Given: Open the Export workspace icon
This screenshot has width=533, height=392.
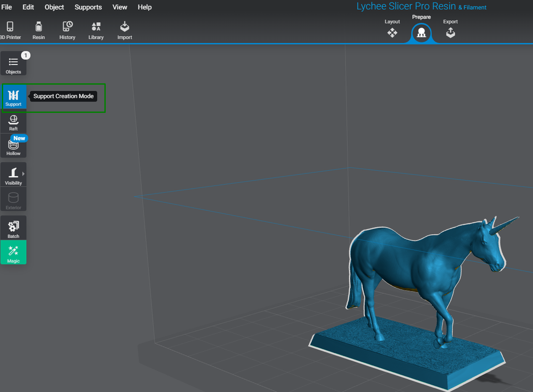Looking at the screenshot, I should [x=450, y=32].
